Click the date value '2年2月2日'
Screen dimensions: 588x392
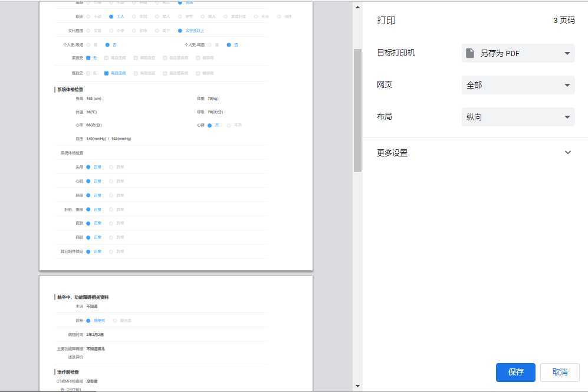point(95,335)
